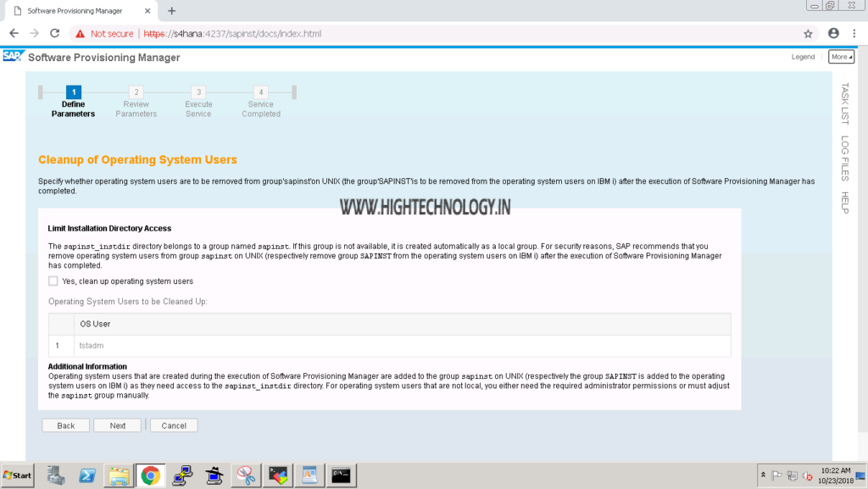Open a new browser tab
868x489 pixels.
point(171,11)
